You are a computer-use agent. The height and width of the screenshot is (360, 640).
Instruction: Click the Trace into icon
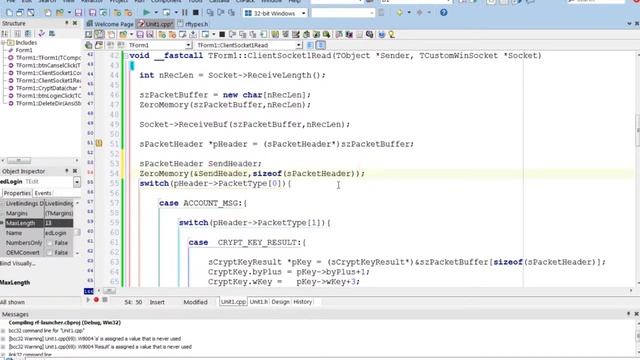click(x=210, y=13)
